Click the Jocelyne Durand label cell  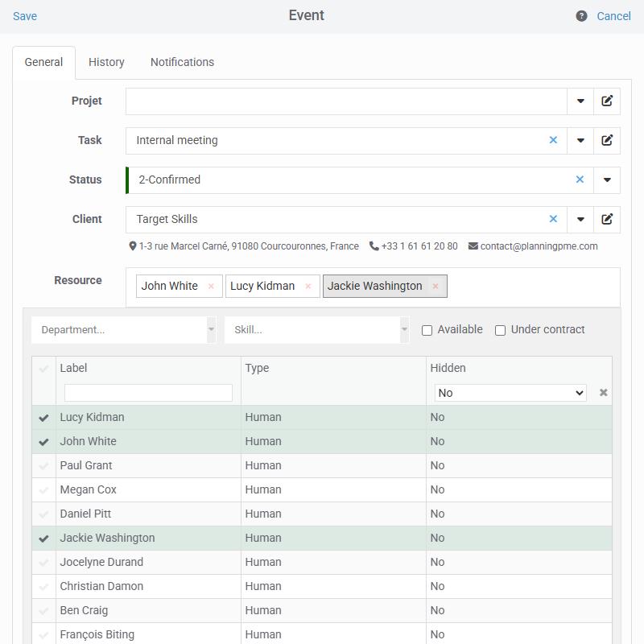(148, 562)
